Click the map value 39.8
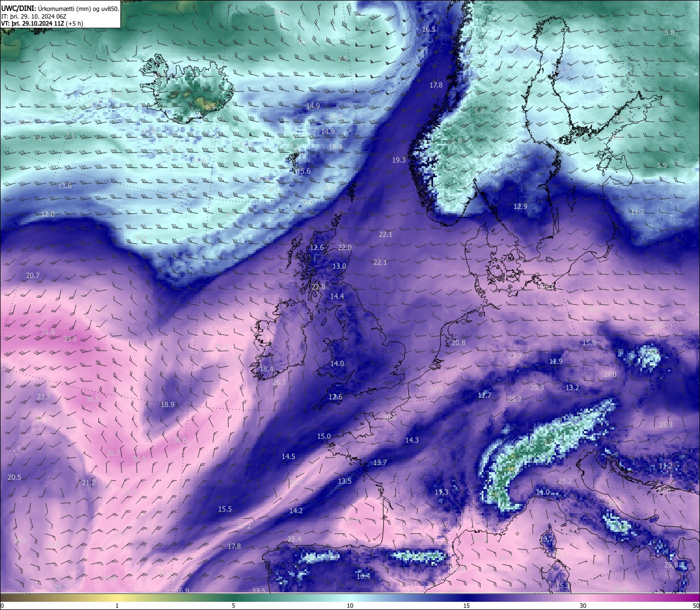 48,332
